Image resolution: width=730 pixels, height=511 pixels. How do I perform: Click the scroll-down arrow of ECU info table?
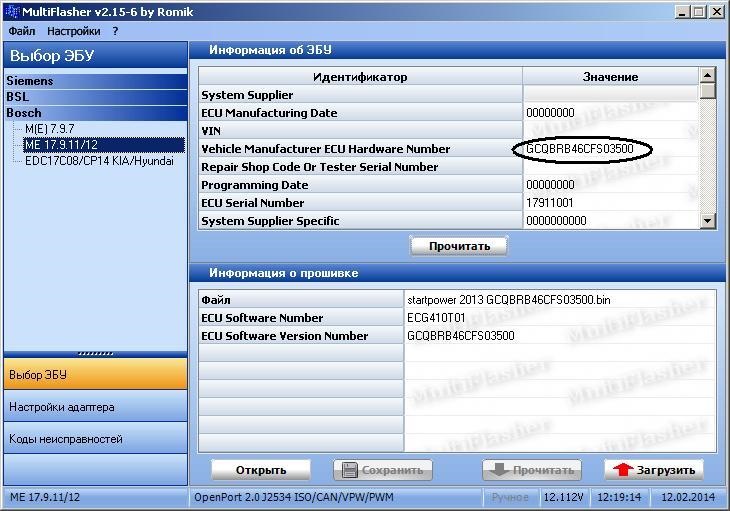(x=708, y=221)
